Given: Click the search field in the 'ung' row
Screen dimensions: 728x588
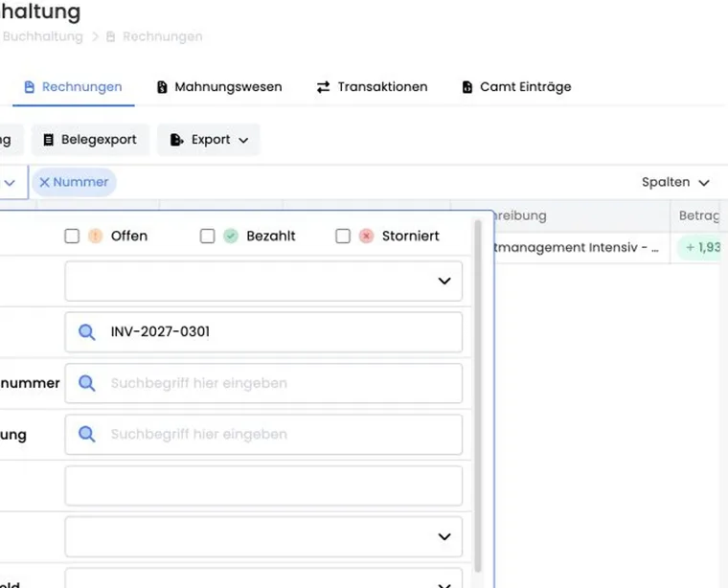Looking at the screenshot, I should pos(263,435).
